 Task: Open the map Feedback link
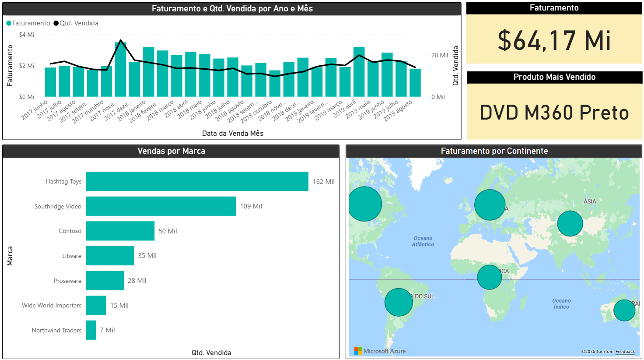pyautogui.click(x=625, y=352)
